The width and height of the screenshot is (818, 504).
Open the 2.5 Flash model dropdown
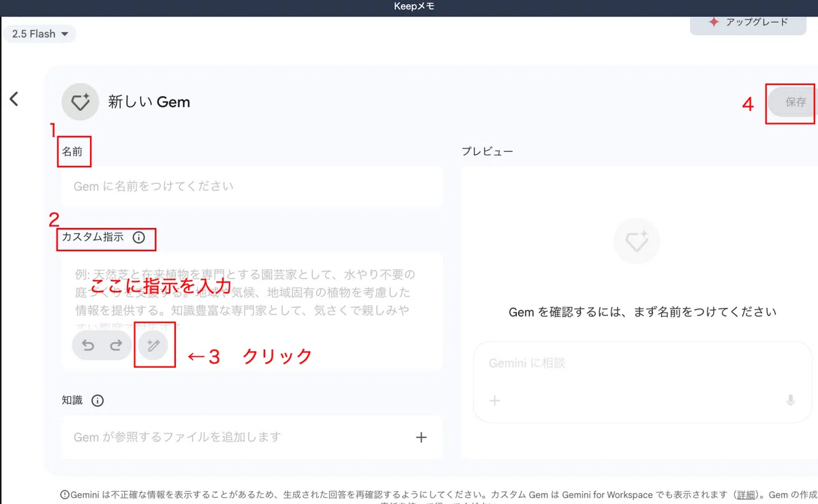tap(40, 33)
